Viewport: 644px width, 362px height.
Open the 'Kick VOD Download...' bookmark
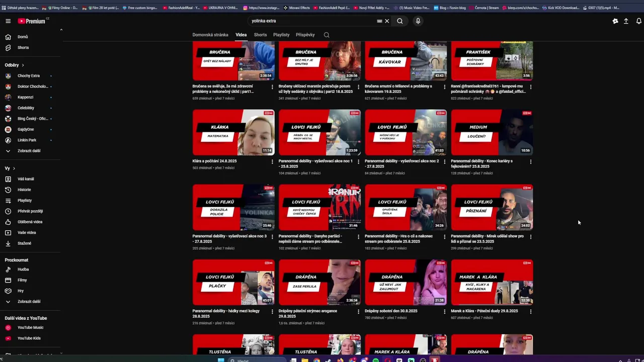[560, 8]
